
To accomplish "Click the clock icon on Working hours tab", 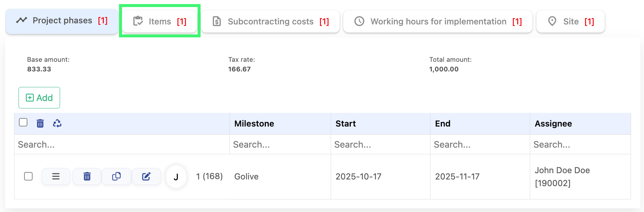I will pyautogui.click(x=359, y=21).
